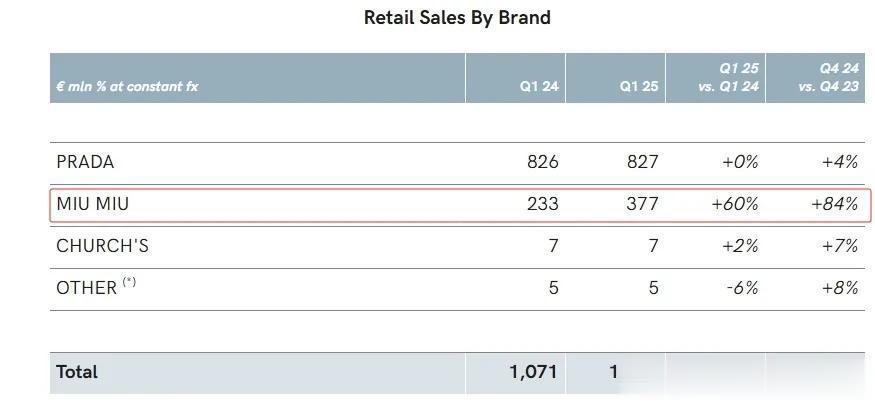Click the Q1 25 vs. Q1 24 header
The height and width of the screenshot is (406, 875).
coord(728,78)
